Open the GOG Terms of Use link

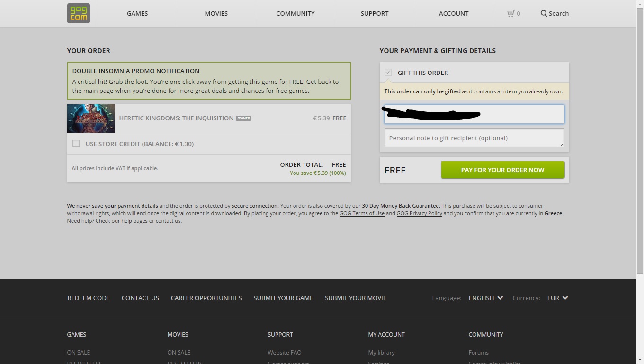coord(362,213)
